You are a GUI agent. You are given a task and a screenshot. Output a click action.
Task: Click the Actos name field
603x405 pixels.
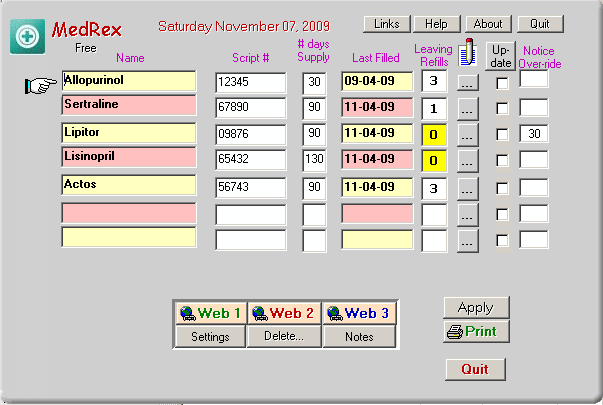(x=129, y=185)
